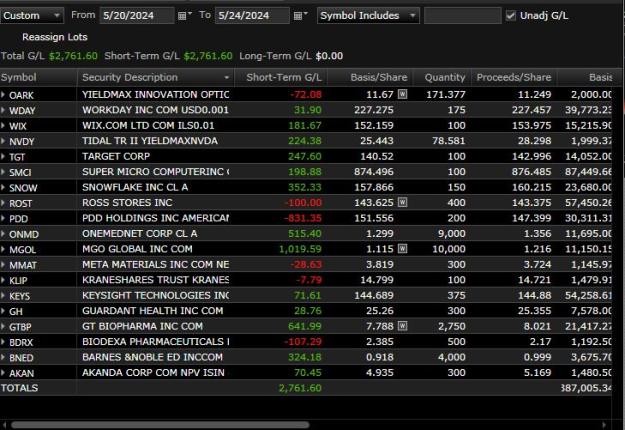Expand the AKAN row

point(3,373)
